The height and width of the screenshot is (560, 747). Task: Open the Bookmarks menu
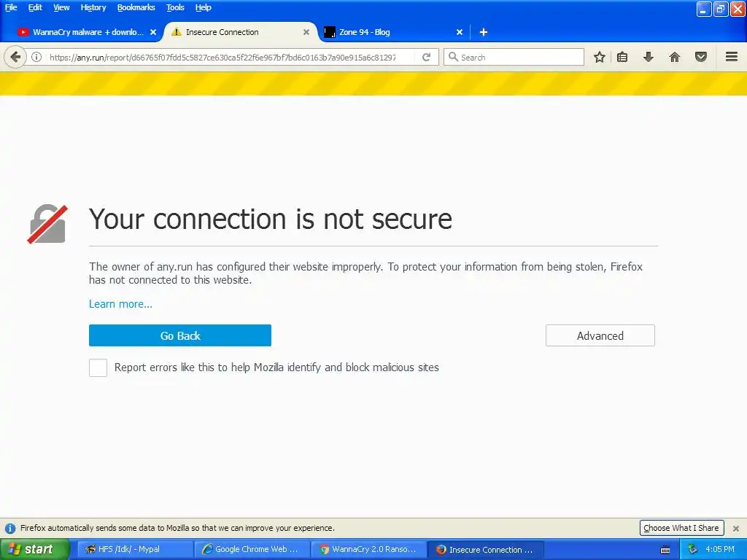136,7
